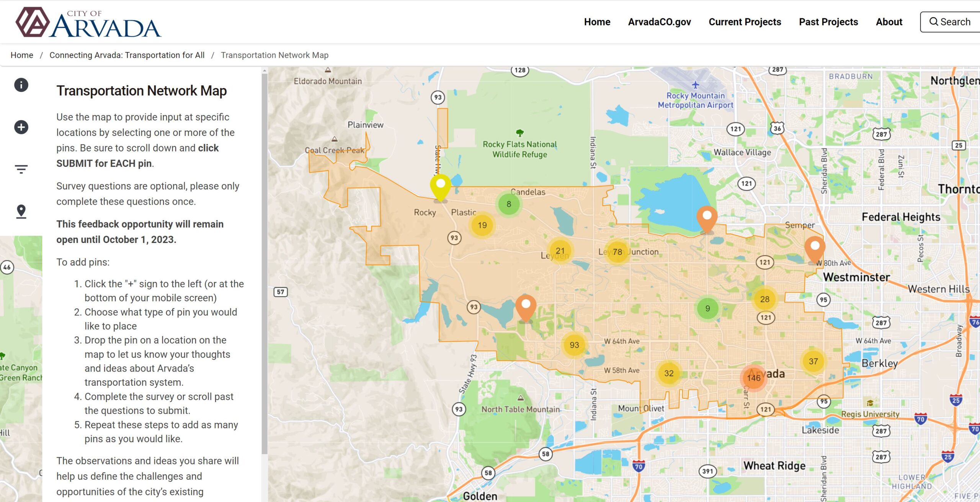Click the orange pin near Highway 93 reservoir

(526, 307)
